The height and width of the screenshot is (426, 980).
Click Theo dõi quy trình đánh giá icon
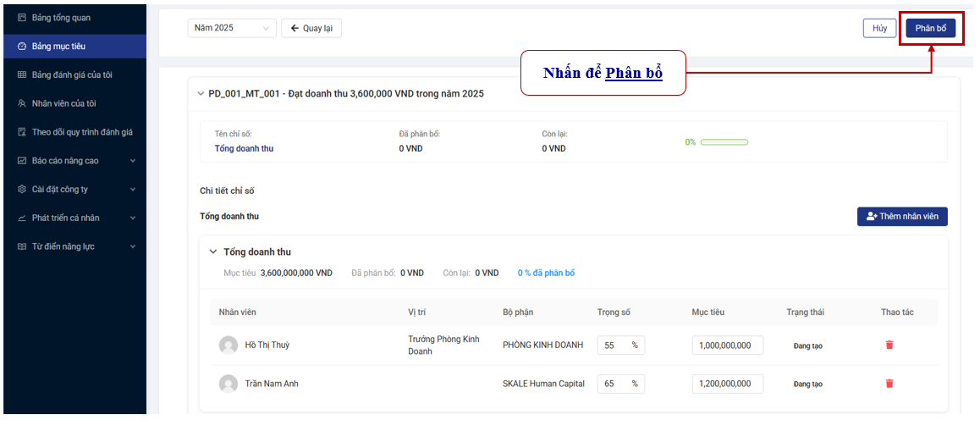tap(22, 132)
